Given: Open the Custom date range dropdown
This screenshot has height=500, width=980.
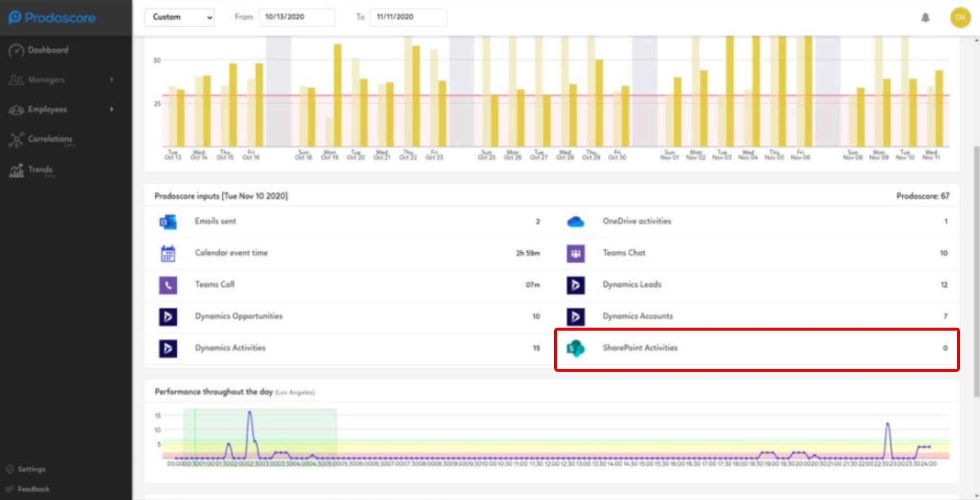Looking at the screenshot, I should 180,17.
